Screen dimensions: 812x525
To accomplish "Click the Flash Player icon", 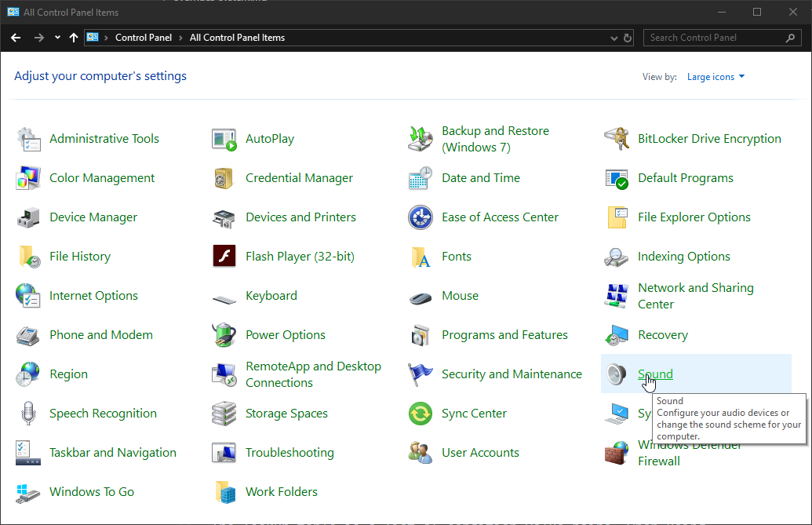I will coord(224,257).
